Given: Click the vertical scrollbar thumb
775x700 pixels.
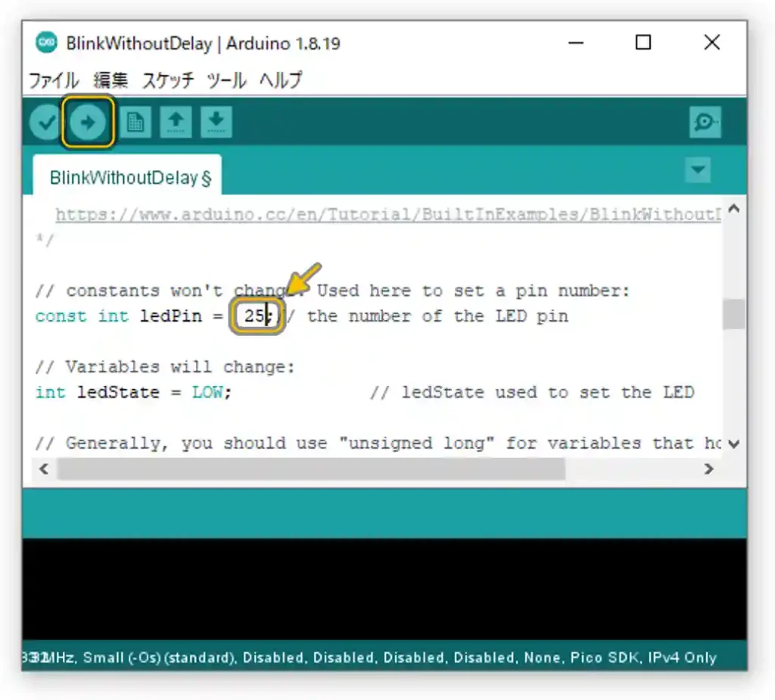Looking at the screenshot, I should pos(733,314).
